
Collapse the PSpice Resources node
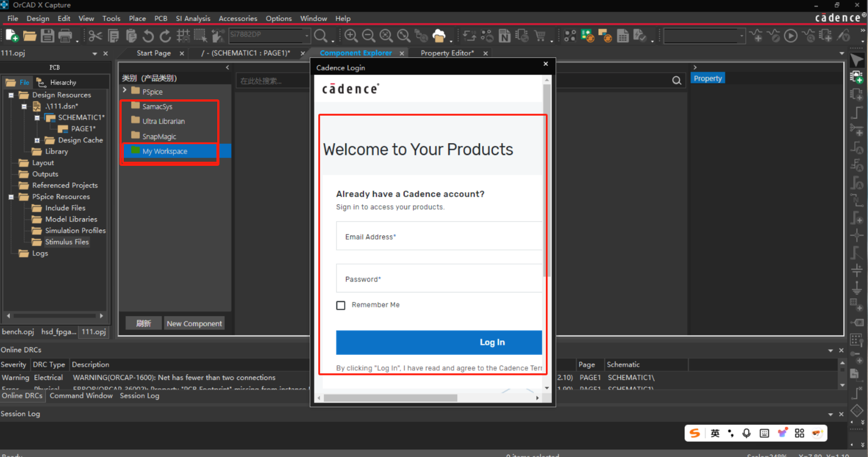(11, 197)
